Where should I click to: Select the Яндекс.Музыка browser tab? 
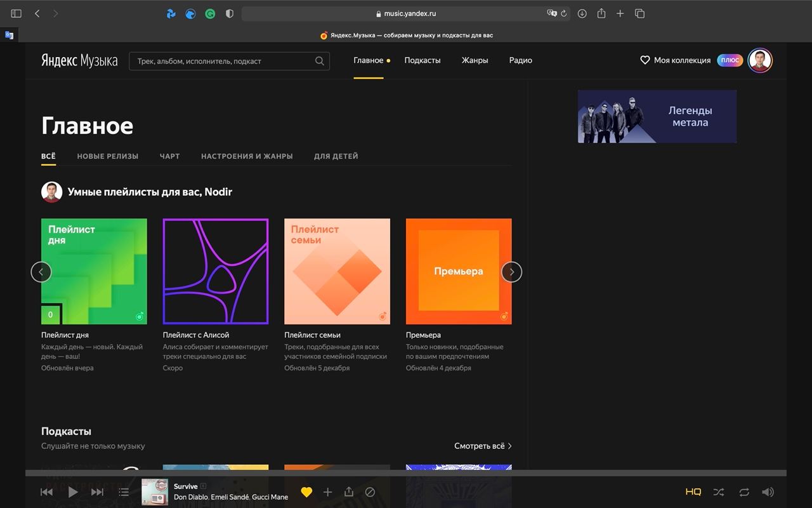[406, 36]
